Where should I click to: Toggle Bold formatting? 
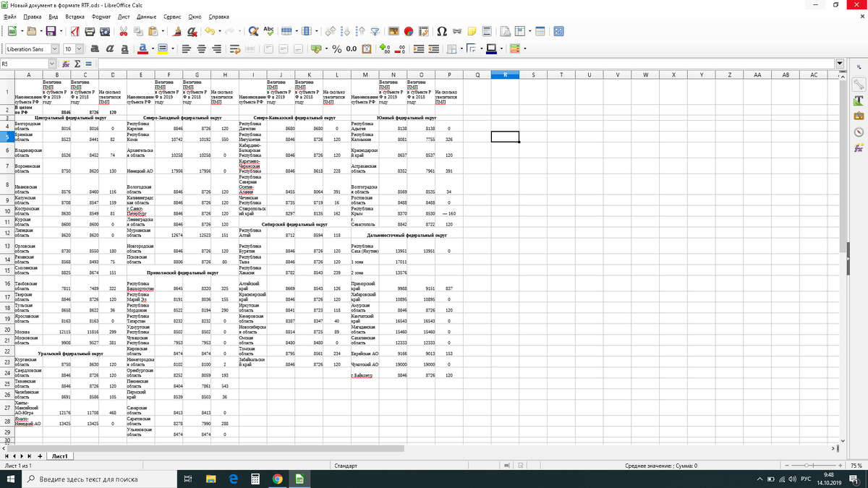point(95,49)
